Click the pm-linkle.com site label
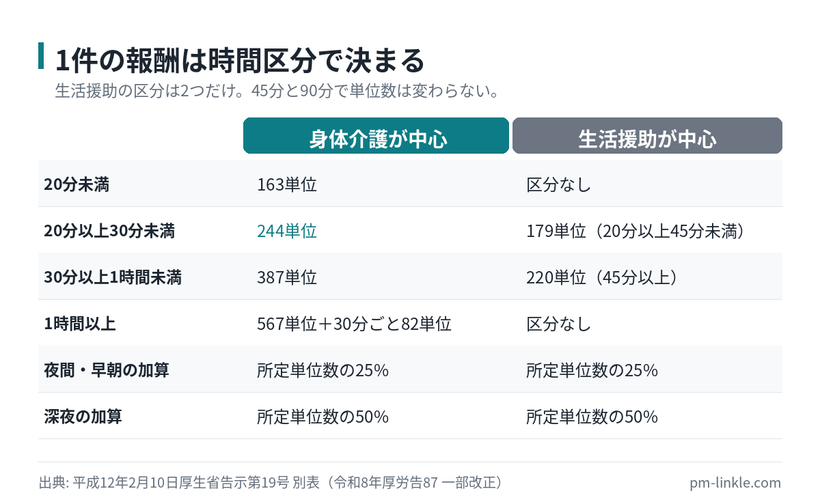This screenshot has height=504, width=820. coord(735,483)
